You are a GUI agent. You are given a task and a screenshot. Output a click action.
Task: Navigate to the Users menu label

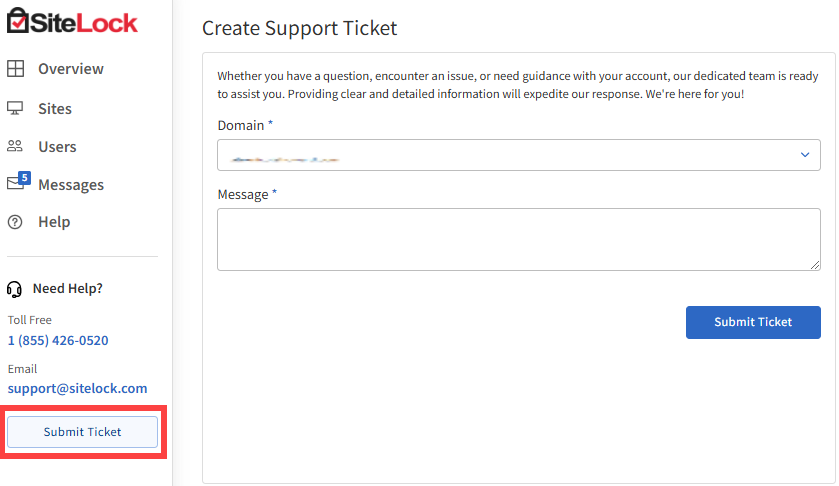(57, 146)
